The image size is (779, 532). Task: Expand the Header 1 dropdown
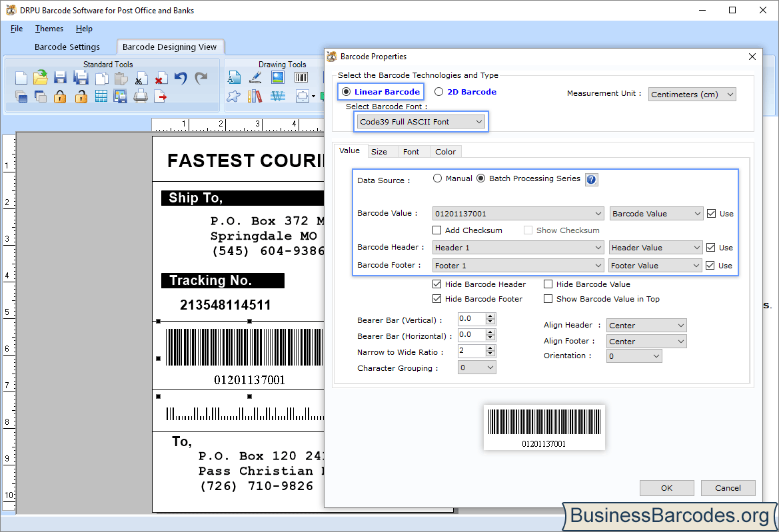[x=518, y=248]
